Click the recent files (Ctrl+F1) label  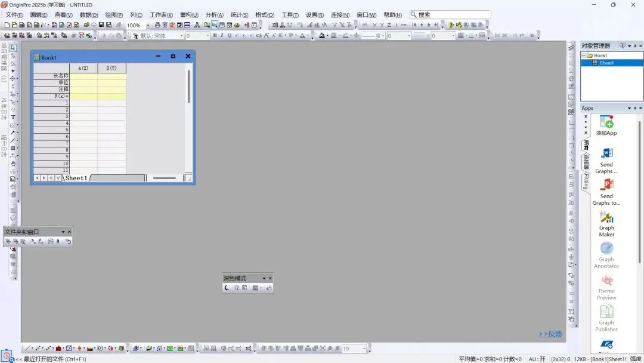(55, 359)
